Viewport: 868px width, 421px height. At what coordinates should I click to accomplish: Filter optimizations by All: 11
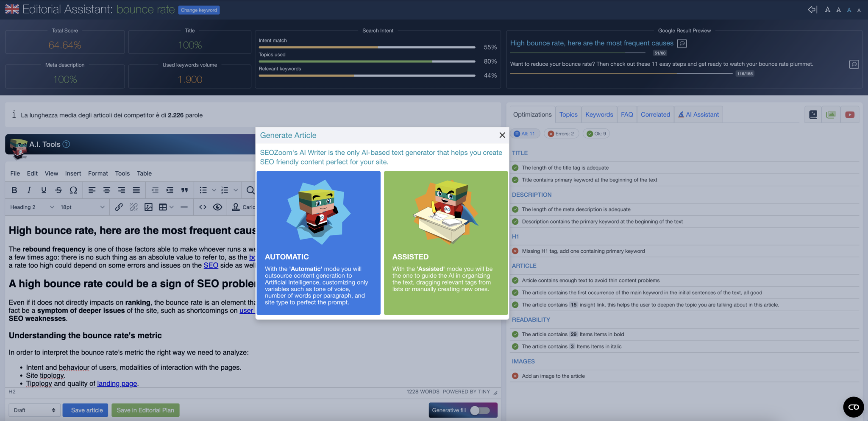tap(525, 134)
